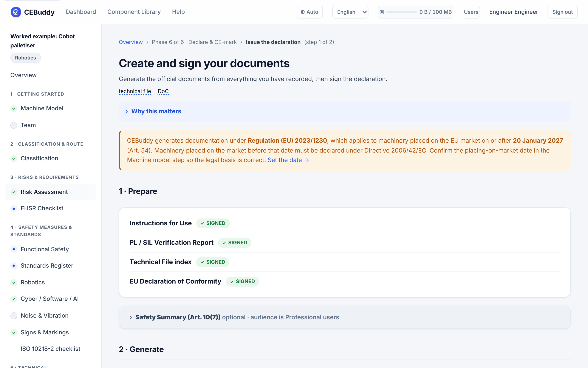The width and height of the screenshot is (588, 368).
Task: Click the CEBuddy brand name
Action: click(x=39, y=12)
